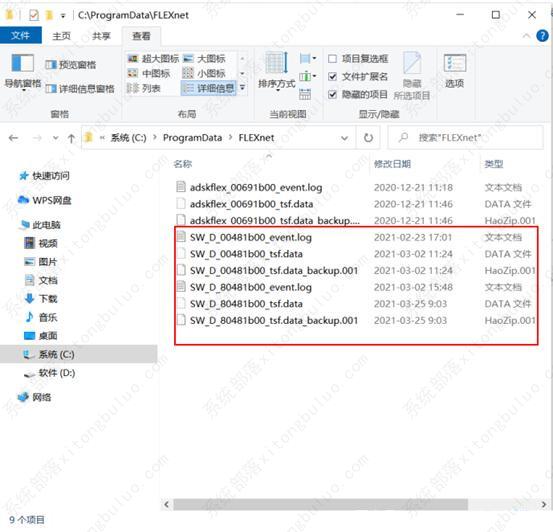This screenshot has height=532, width=553.
Task: Select Large icons (大图标) layout
Action: [x=204, y=59]
